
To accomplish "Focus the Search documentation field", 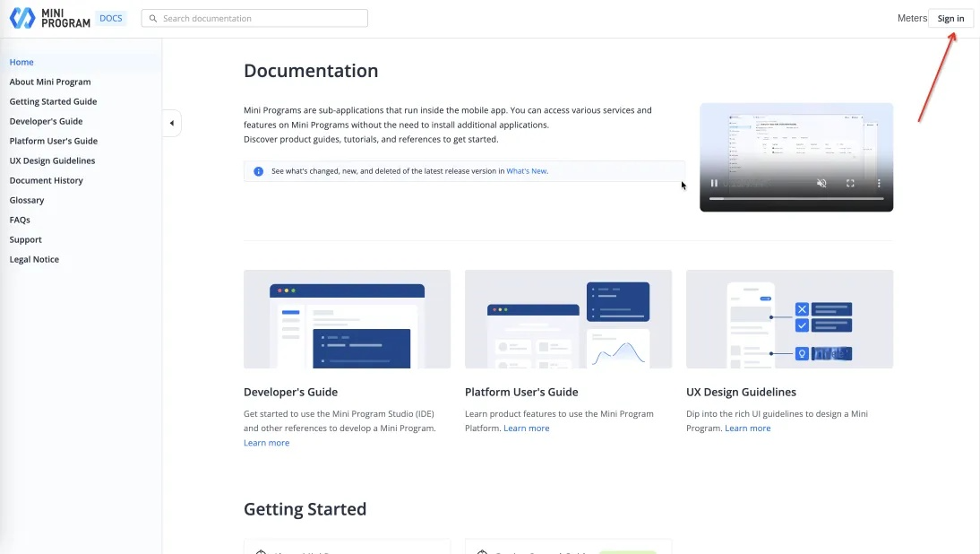I will pos(254,18).
